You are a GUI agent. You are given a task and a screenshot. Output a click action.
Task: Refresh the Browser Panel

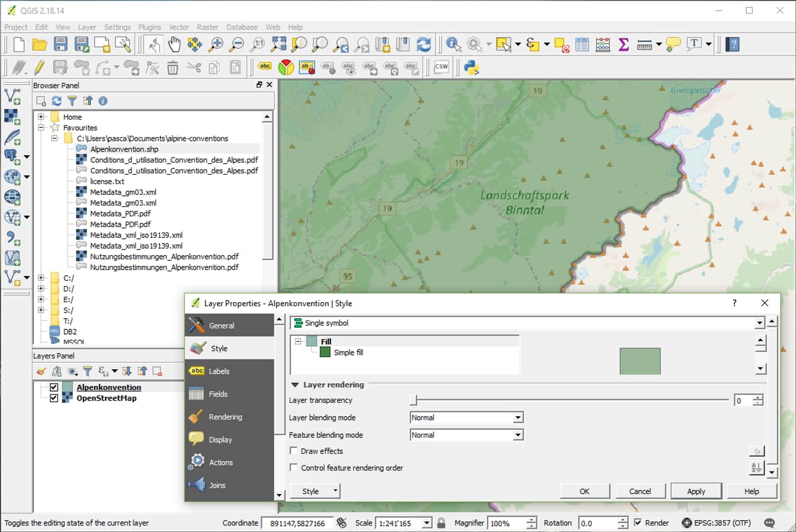click(56, 101)
